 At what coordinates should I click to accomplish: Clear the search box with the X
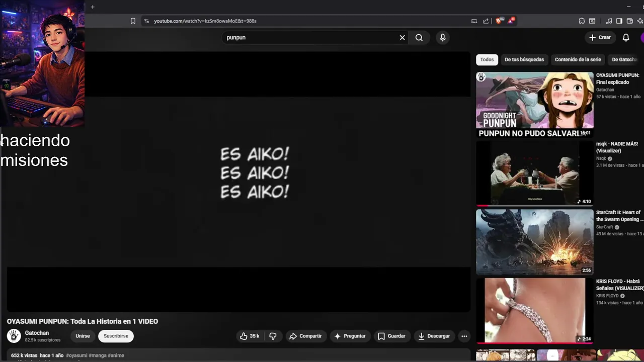pyautogui.click(x=402, y=38)
